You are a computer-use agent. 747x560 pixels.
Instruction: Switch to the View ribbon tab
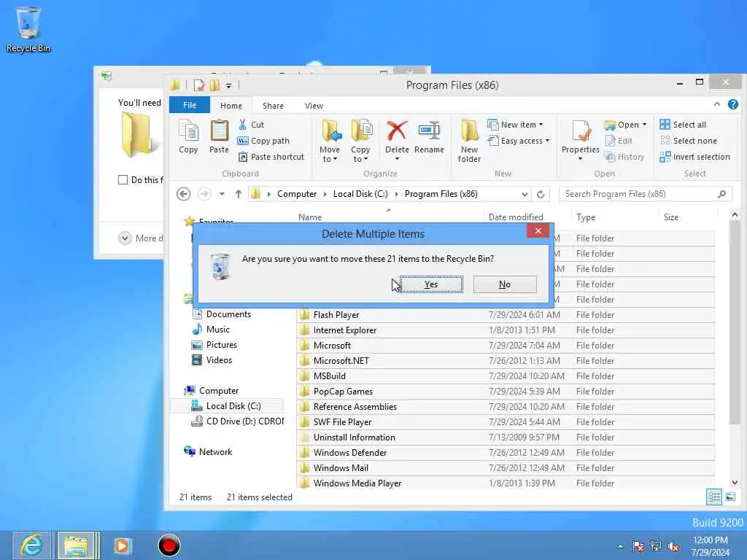[x=314, y=106]
